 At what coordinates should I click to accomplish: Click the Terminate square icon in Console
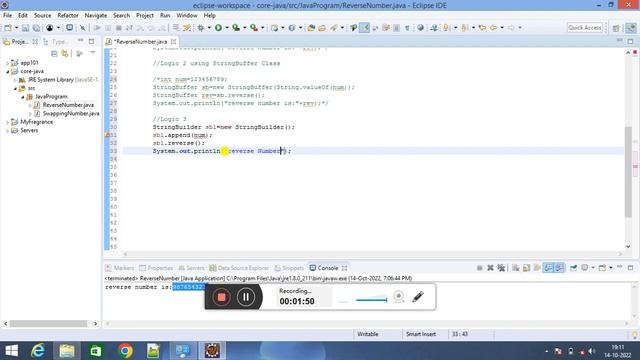(480, 268)
